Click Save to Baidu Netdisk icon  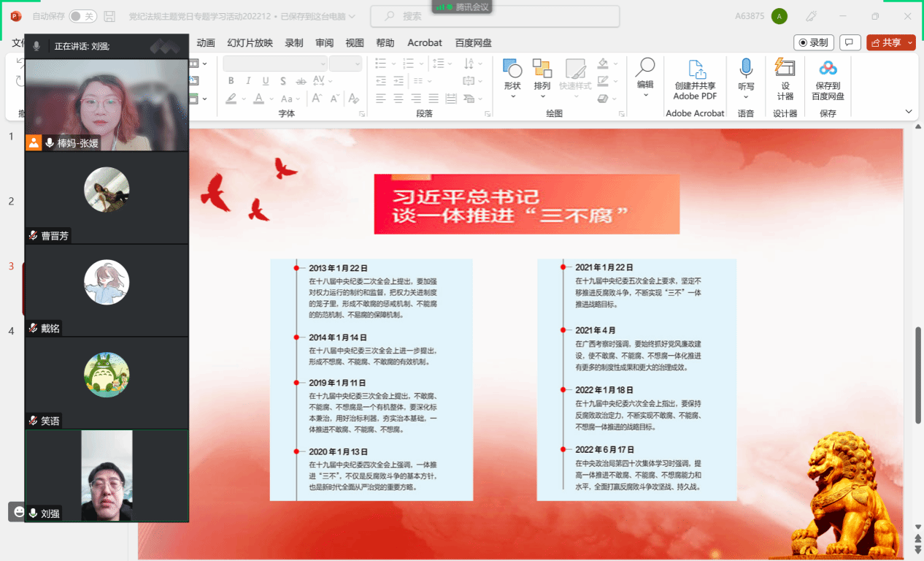(x=828, y=69)
